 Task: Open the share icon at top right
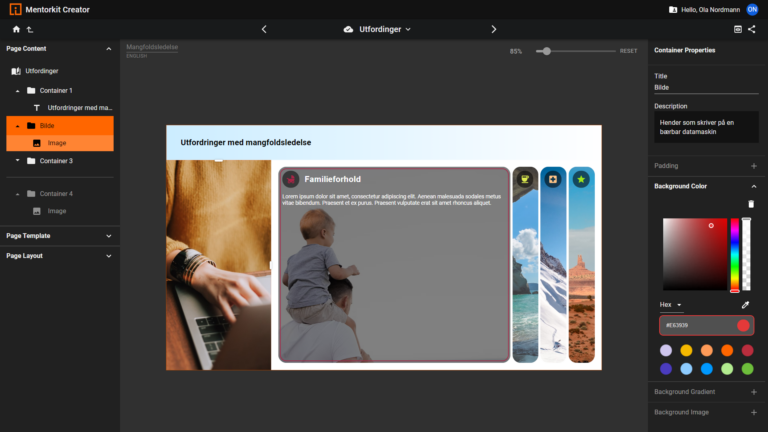pos(752,29)
